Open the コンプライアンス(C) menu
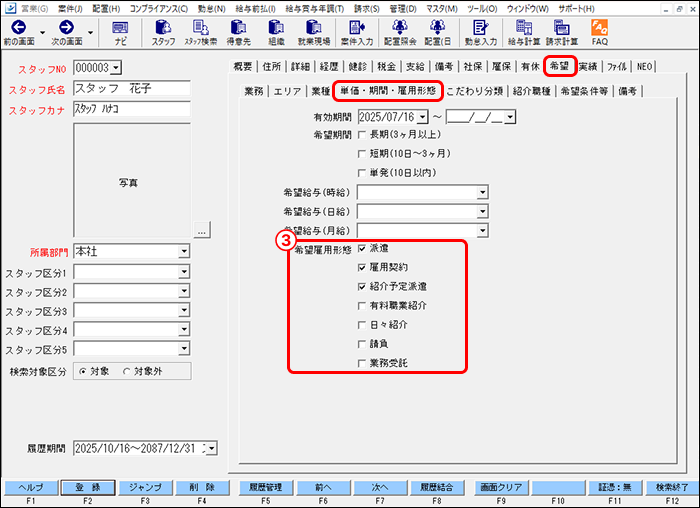Image resolution: width=700 pixels, height=508 pixels. (158, 8)
